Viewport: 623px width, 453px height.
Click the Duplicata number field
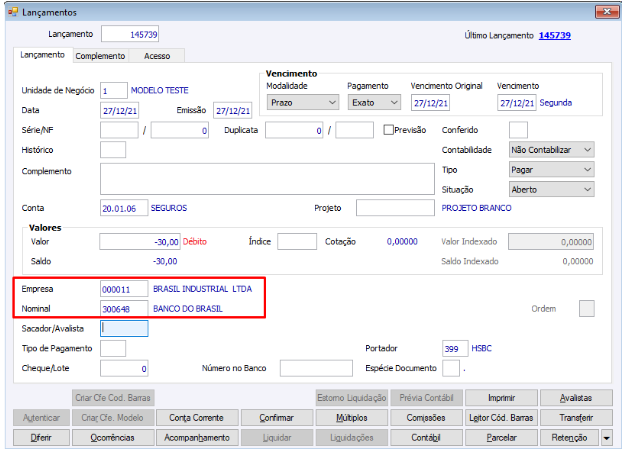294,130
